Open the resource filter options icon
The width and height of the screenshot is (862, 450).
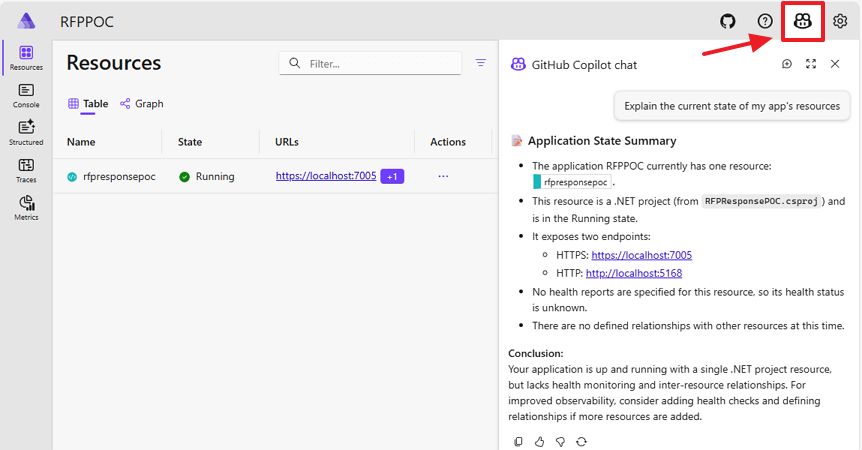click(480, 63)
